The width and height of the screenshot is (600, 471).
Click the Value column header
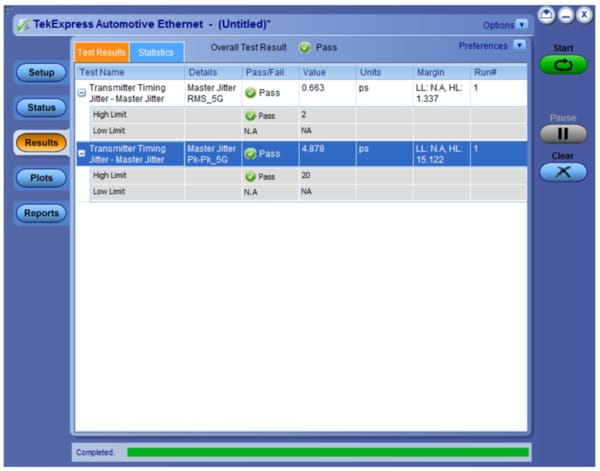tap(327, 72)
